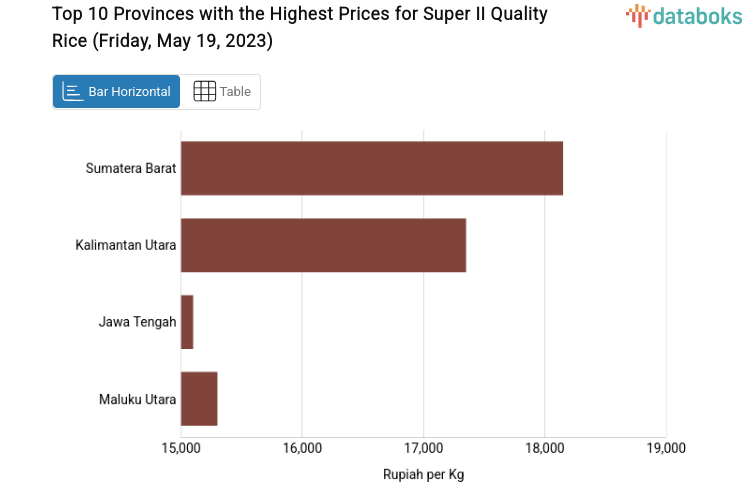Click the databoks logo icon
Viewport: 753px width, 498px height.
coord(638,15)
